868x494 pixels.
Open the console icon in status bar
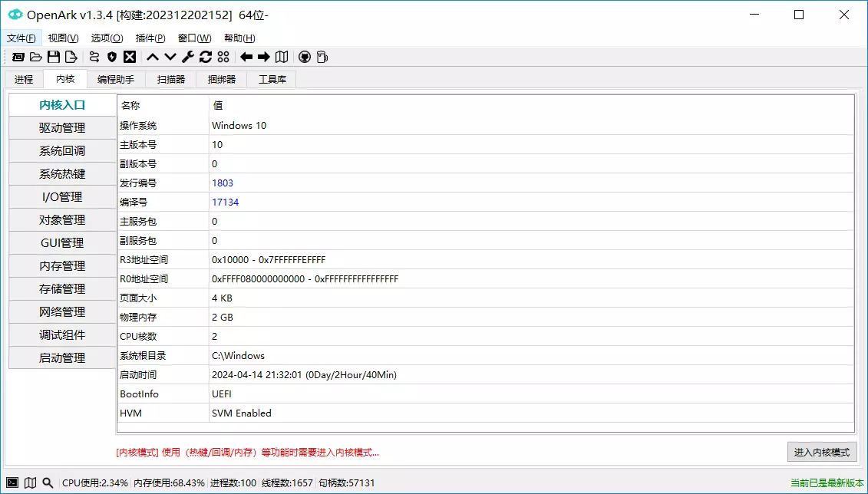pos(12,482)
